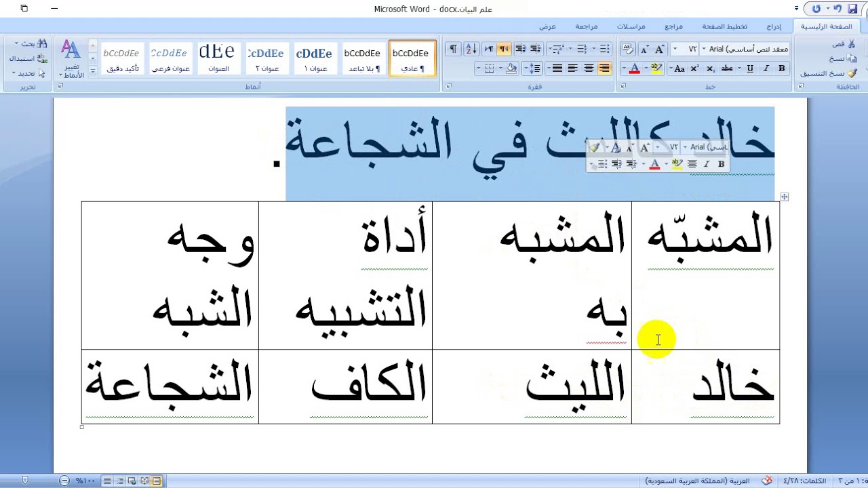Apply the عنوان ١ heading style

315,59
